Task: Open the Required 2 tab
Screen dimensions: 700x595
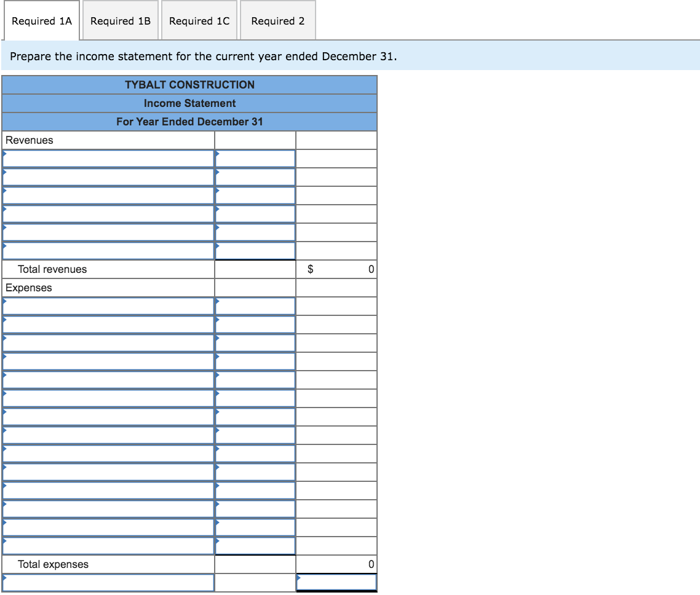Action: pyautogui.click(x=277, y=20)
